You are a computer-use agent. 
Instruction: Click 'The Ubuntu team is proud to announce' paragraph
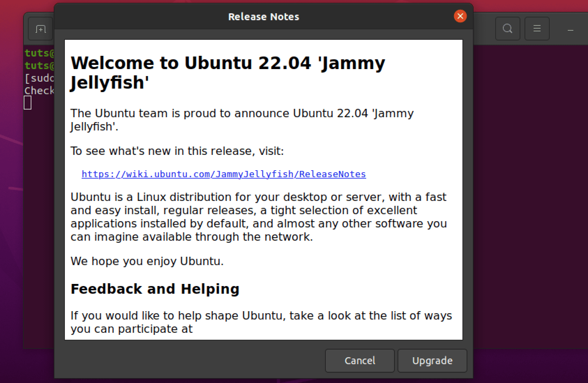tap(242, 120)
